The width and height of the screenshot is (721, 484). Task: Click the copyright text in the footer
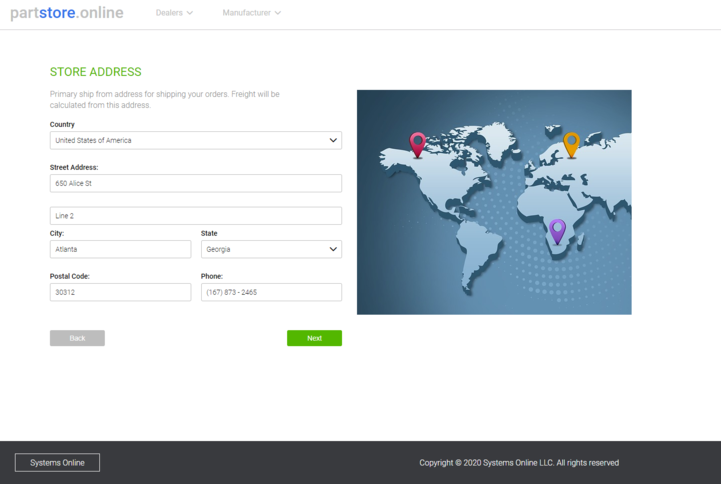click(519, 463)
